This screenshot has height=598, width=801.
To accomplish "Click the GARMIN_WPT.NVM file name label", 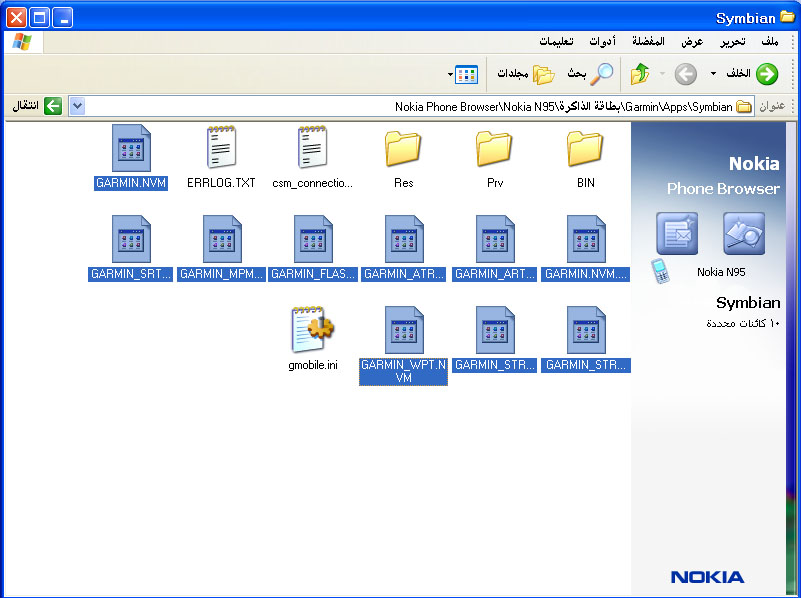I will (x=404, y=371).
